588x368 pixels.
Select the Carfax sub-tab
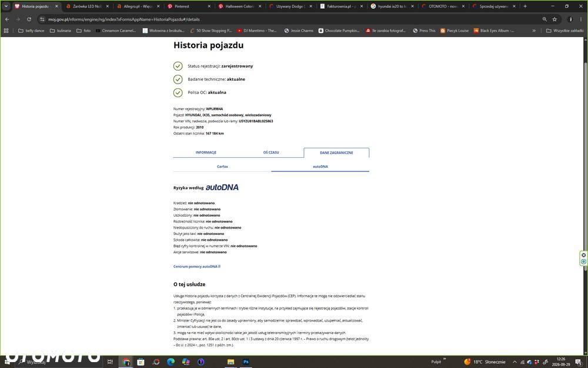pyautogui.click(x=222, y=167)
